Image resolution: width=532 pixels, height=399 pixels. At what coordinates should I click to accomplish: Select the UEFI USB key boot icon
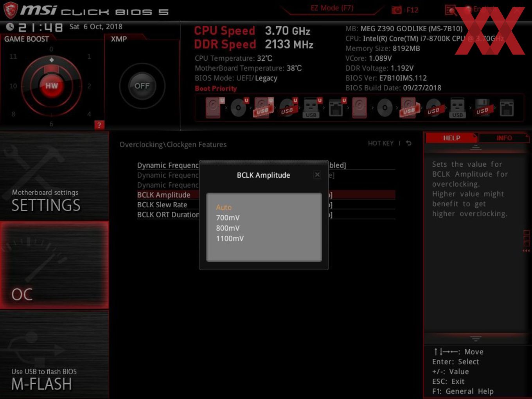312,108
